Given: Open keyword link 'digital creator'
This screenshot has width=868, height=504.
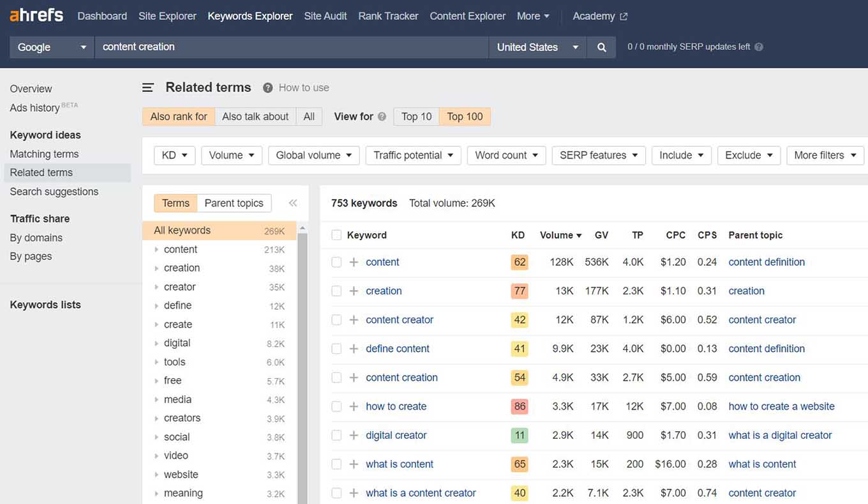Looking at the screenshot, I should [396, 435].
